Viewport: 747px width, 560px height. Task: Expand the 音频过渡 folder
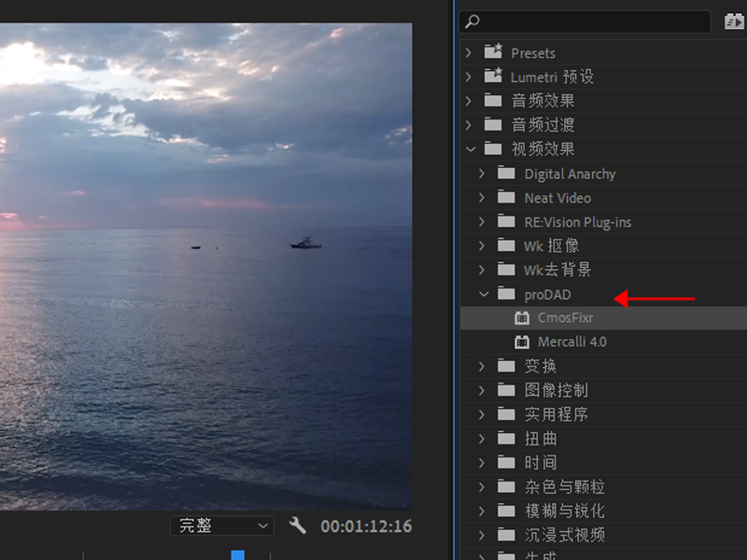tap(469, 125)
